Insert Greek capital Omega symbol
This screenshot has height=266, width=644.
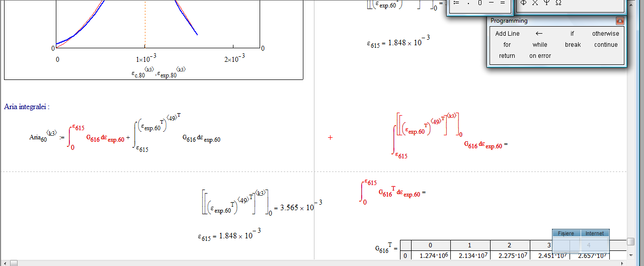[558, 3]
